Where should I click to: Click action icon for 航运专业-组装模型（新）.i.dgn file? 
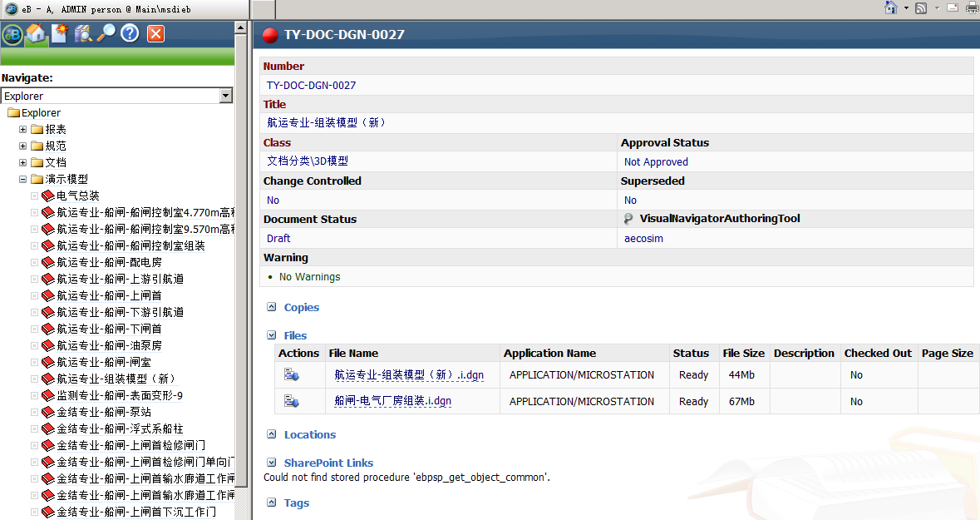click(291, 375)
